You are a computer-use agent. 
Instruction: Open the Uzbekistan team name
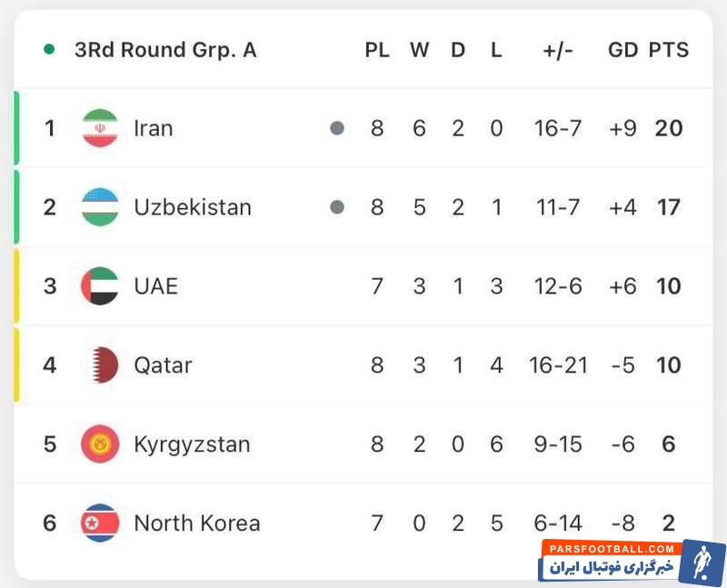click(x=192, y=207)
